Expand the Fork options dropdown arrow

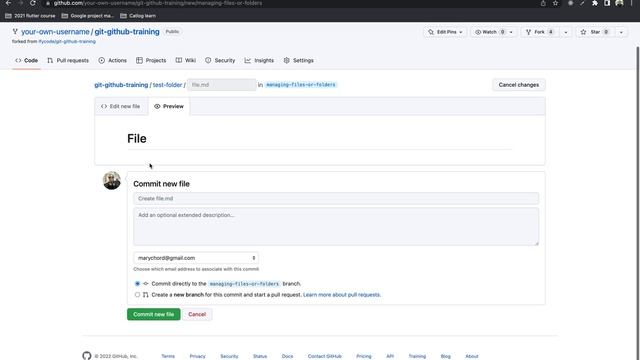(x=566, y=32)
